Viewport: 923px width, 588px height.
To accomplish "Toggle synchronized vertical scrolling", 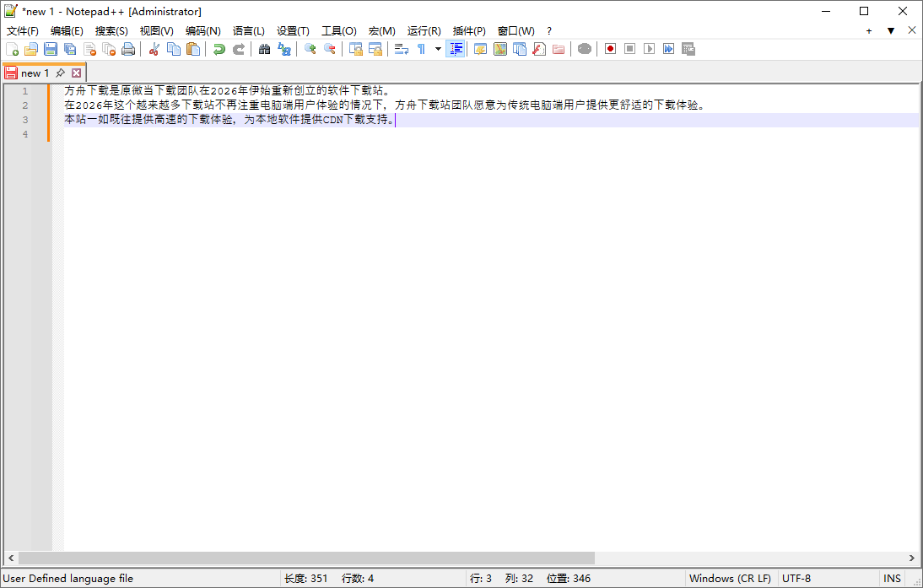I will click(x=354, y=49).
